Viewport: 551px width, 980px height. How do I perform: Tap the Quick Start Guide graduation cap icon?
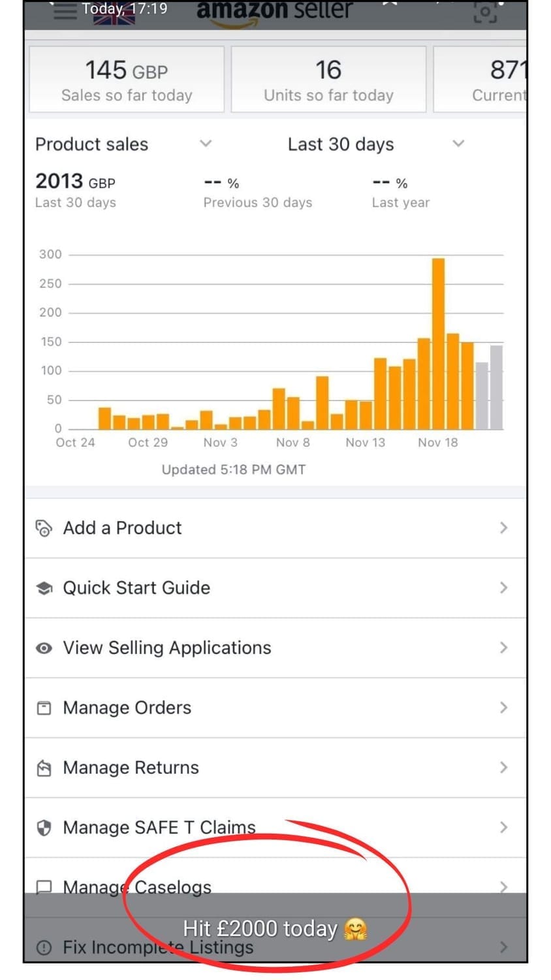point(44,588)
